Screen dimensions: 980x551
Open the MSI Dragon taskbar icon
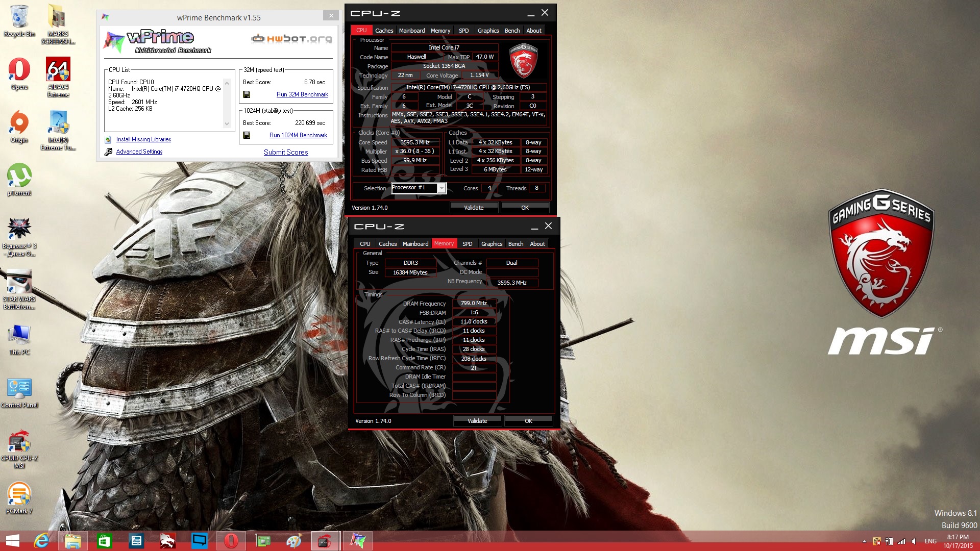pyautogui.click(x=167, y=541)
